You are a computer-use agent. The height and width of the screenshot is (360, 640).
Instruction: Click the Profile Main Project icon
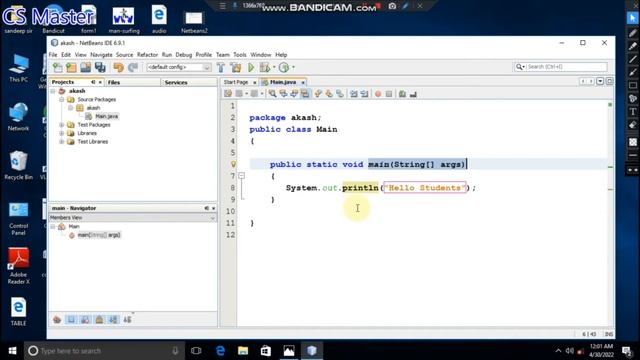[284, 67]
